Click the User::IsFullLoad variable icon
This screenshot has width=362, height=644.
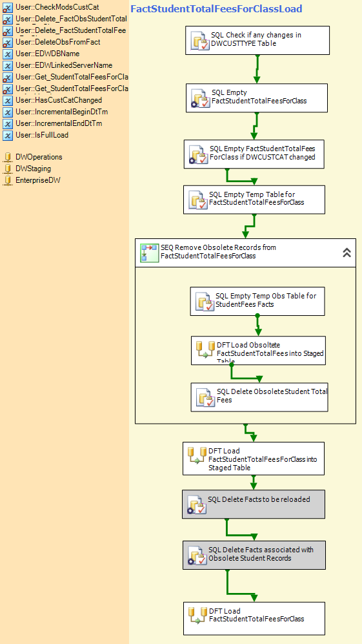pyautogui.click(x=7, y=135)
